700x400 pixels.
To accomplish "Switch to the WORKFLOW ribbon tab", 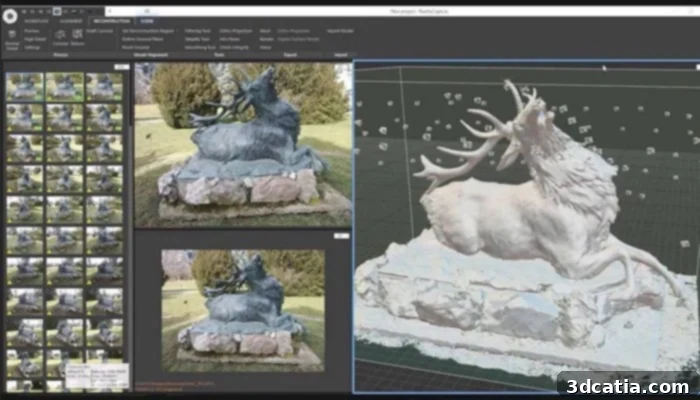I will [x=36, y=21].
